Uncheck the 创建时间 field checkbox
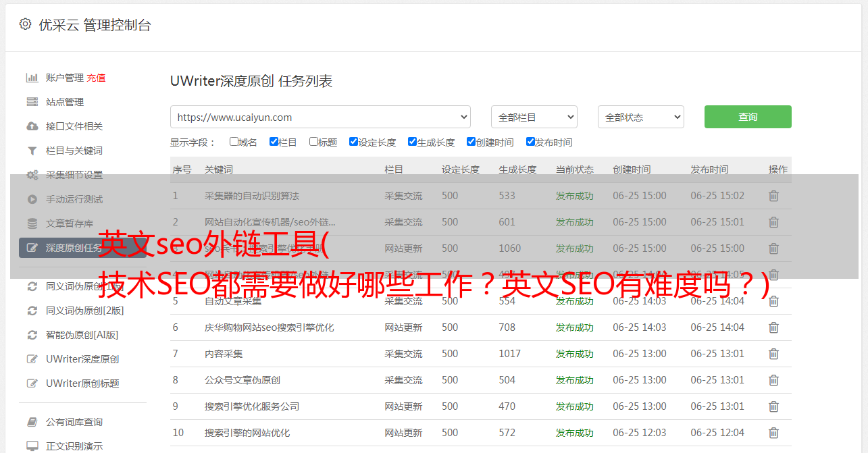 coord(471,142)
